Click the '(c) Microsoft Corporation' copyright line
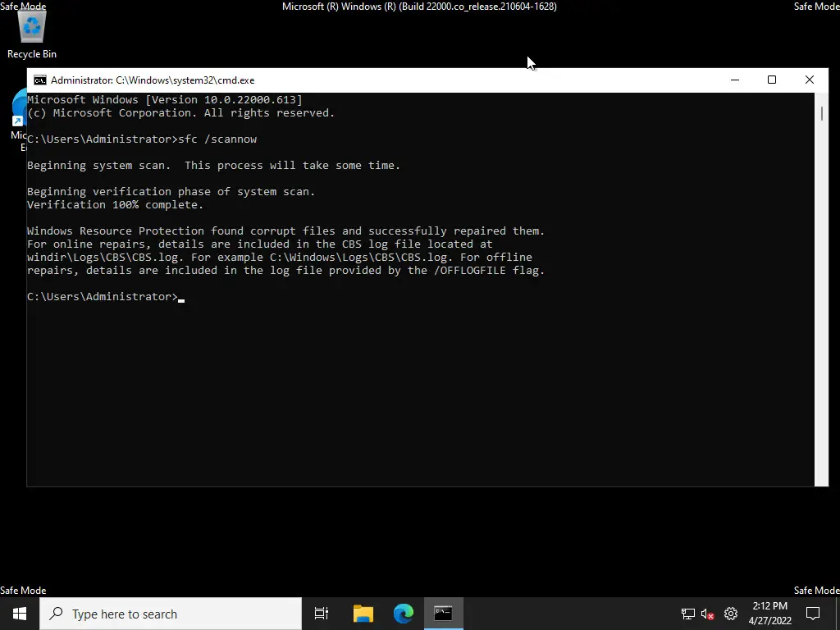 (x=181, y=113)
